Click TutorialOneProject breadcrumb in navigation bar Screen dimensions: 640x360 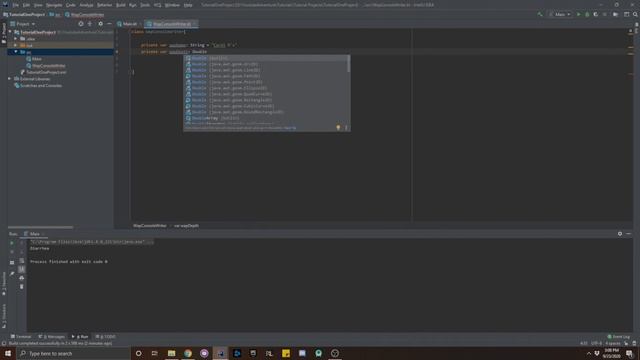coord(24,15)
